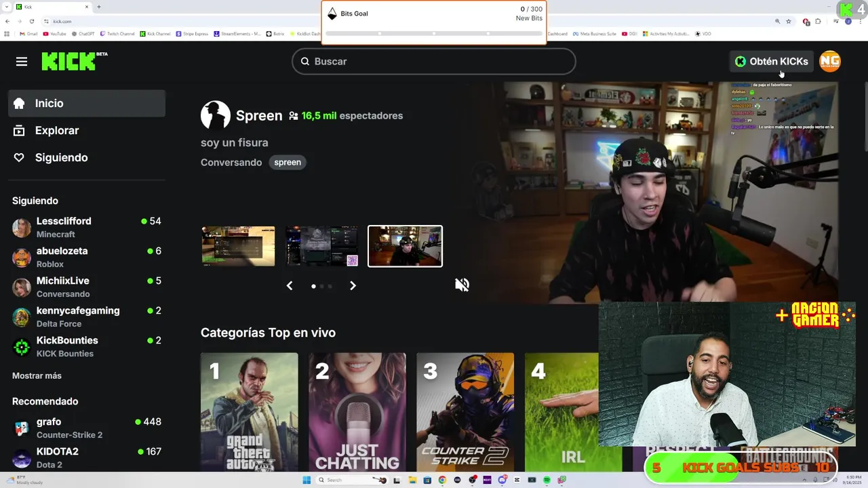Show the next featured stream
The width and height of the screenshot is (868, 488).
tap(353, 286)
